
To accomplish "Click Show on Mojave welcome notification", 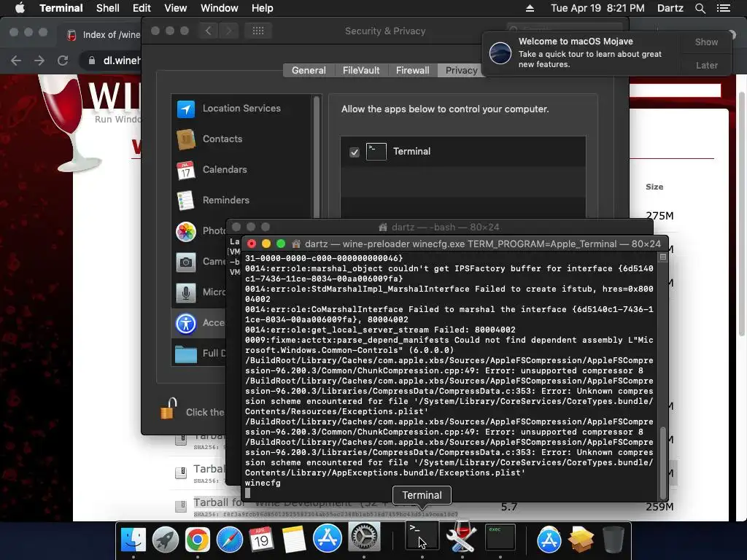I will coord(706,42).
